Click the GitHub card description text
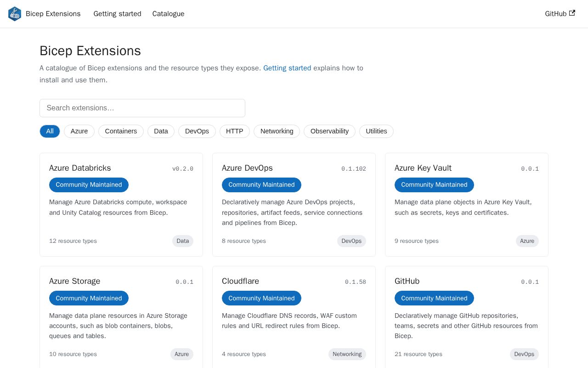588x368 pixels. tap(466, 326)
